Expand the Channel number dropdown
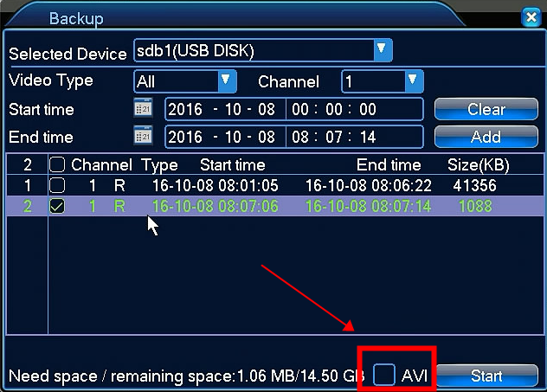This screenshot has width=547, height=392. 414,81
